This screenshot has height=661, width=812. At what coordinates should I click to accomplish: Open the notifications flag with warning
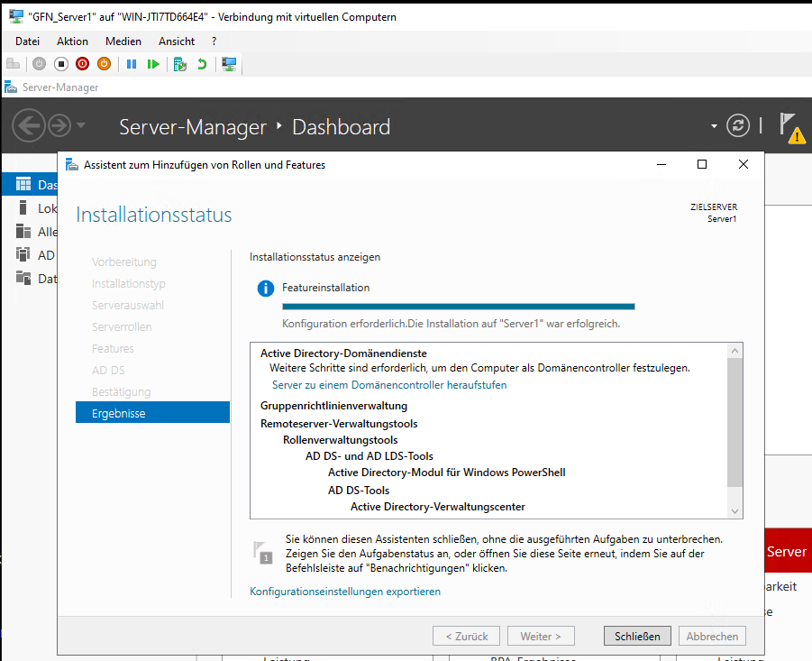click(x=790, y=127)
